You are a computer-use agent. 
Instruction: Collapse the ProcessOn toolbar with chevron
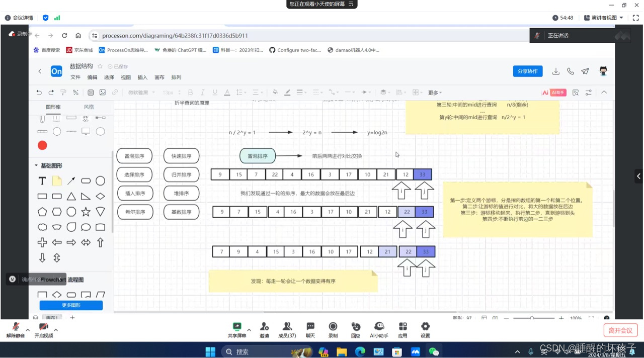pyautogui.click(x=604, y=93)
